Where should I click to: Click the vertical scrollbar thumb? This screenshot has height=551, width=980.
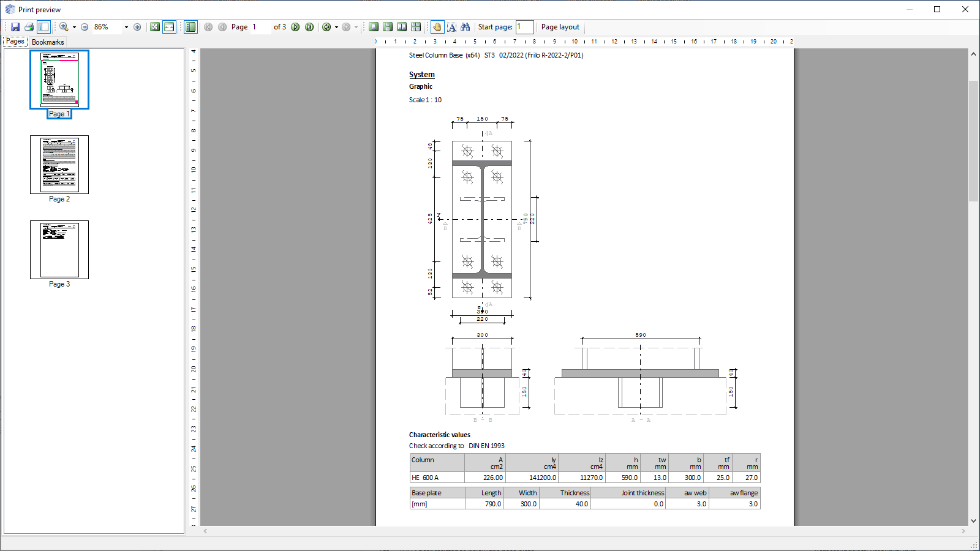pyautogui.click(x=973, y=141)
